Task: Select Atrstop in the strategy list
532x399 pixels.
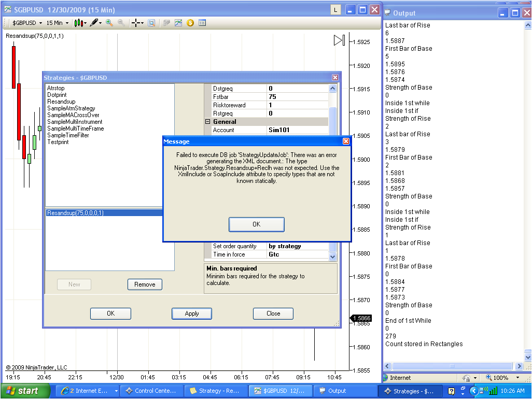Action: point(55,88)
